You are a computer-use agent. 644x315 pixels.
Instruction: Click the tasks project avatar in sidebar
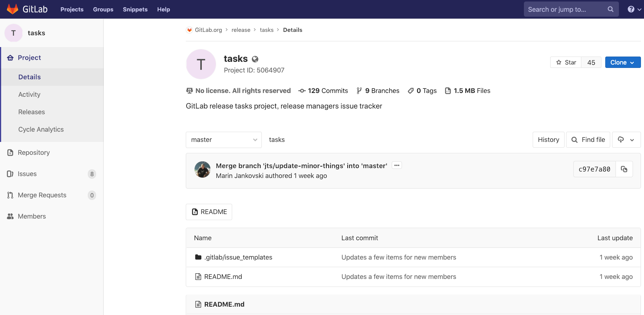click(x=14, y=33)
